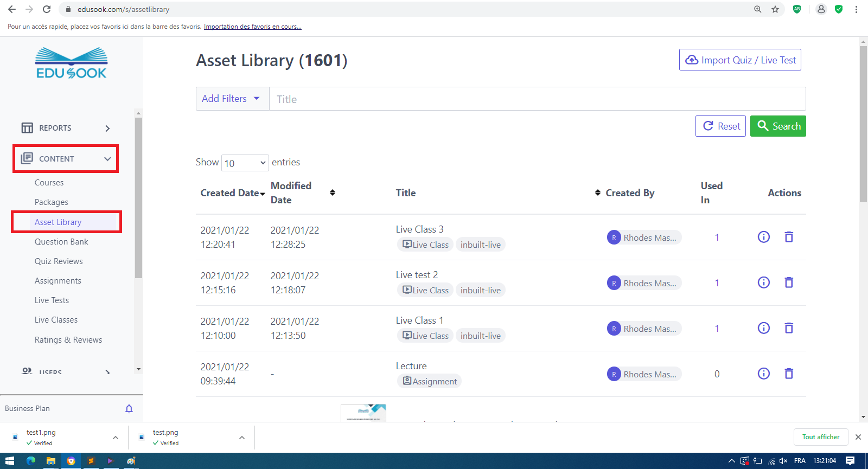Reload the page in browser
This screenshot has width=868, height=469.
pyautogui.click(x=47, y=9)
